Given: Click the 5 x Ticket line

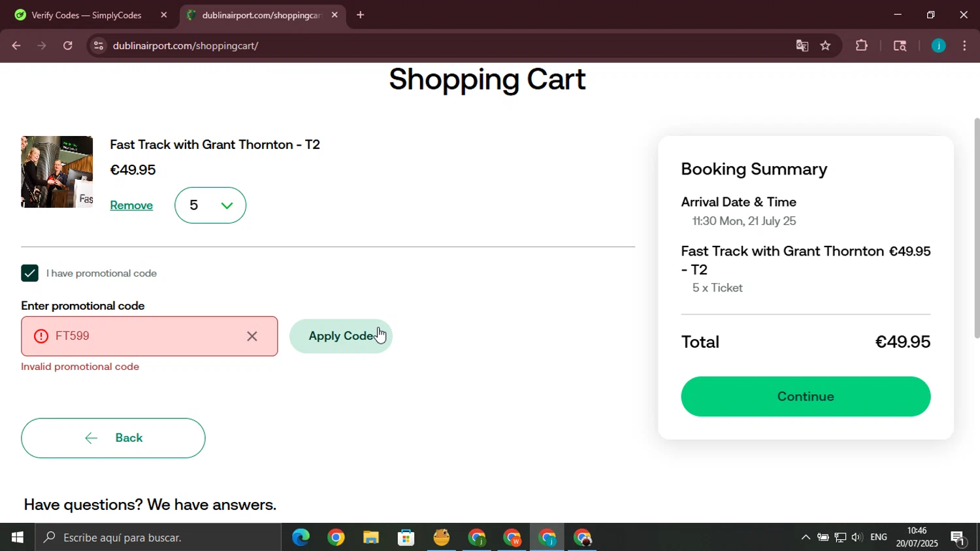Looking at the screenshot, I should click(x=717, y=288).
